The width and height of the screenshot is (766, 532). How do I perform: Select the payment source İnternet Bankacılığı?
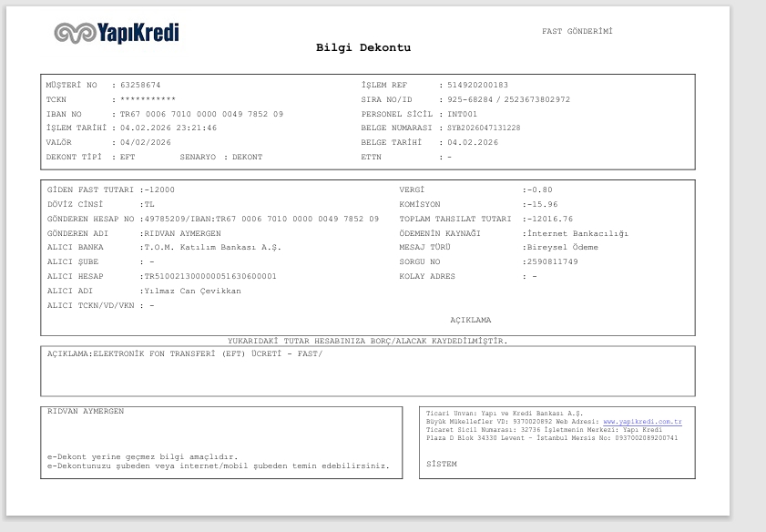(x=577, y=233)
